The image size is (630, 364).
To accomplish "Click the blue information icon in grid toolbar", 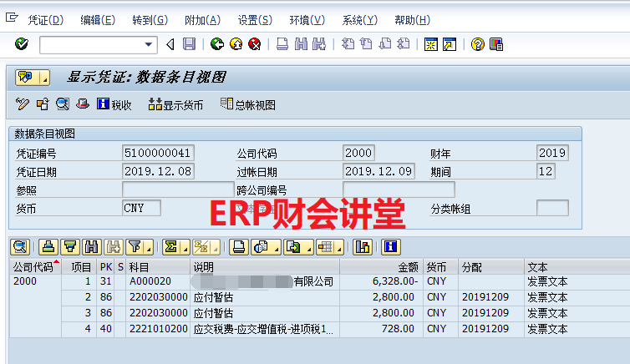I will (x=390, y=246).
